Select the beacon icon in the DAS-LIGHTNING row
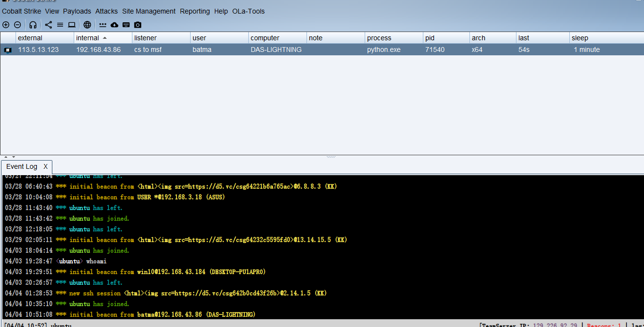The image size is (644, 327). pyautogui.click(x=8, y=50)
